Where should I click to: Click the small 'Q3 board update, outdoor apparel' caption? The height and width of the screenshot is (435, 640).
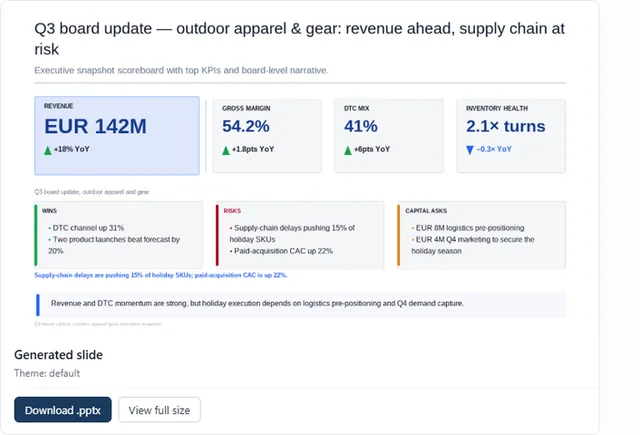pyautogui.click(x=91, y=192)
